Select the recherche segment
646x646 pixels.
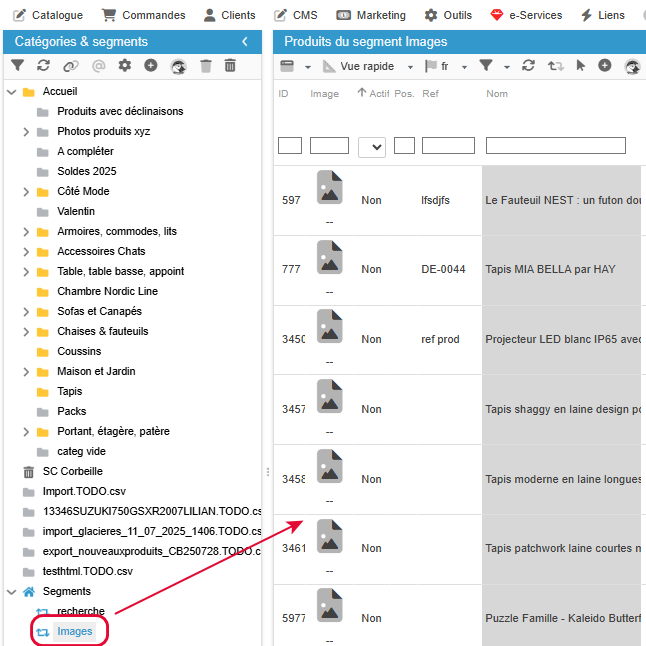[x=81, y=611]
